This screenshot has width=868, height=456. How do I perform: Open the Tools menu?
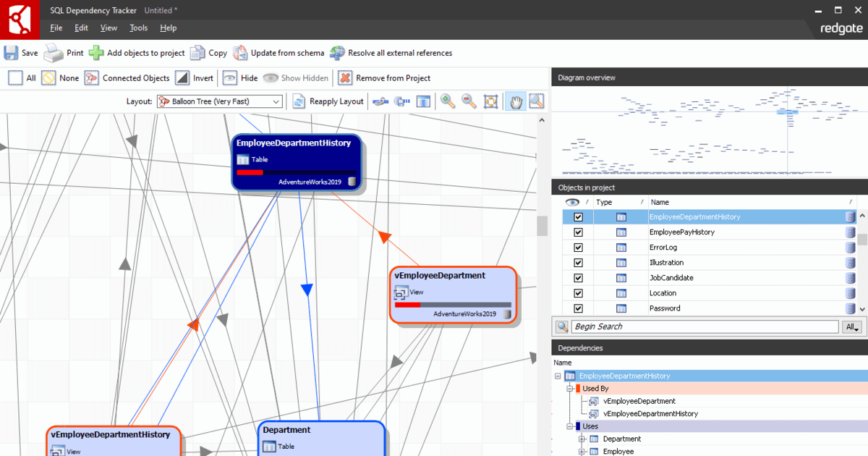click(138, 28)
